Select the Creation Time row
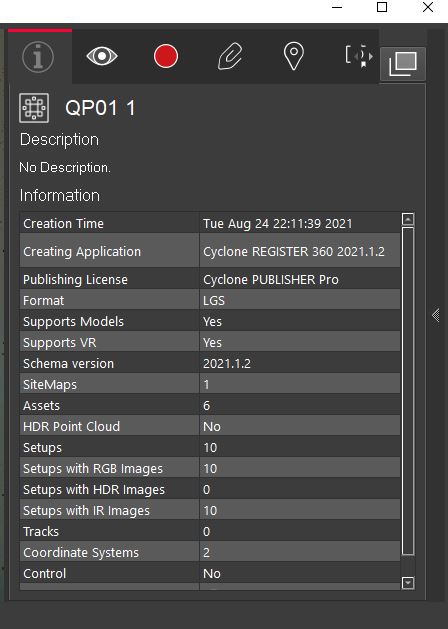 210,223
